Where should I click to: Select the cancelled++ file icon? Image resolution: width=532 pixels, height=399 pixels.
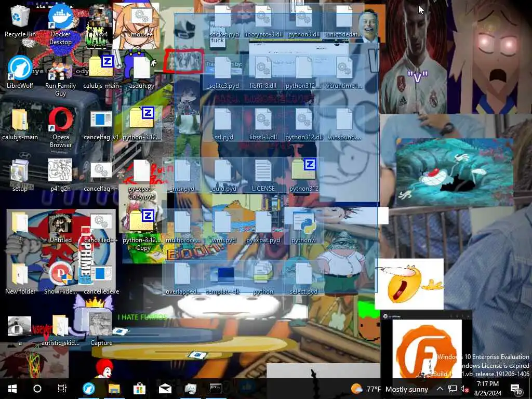coord(101,228)
